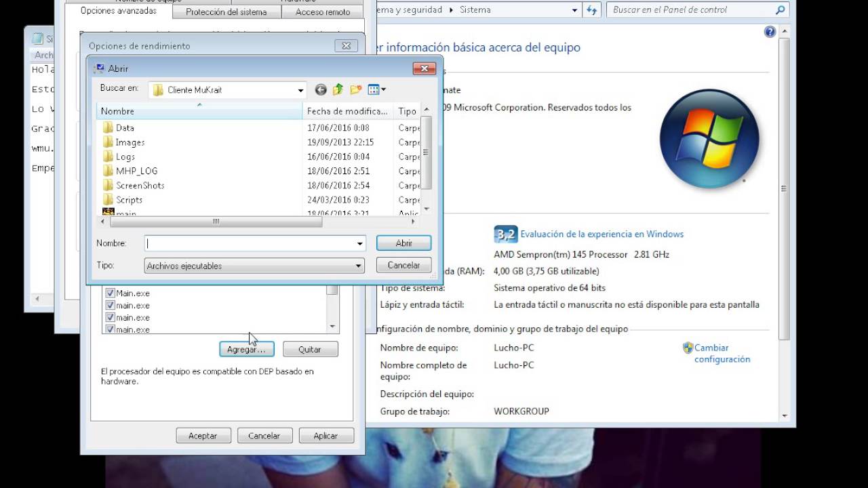Click the AMD Sempron processor text
The height and width of the screenshot is (488, 868).
[x=582, y=254]
